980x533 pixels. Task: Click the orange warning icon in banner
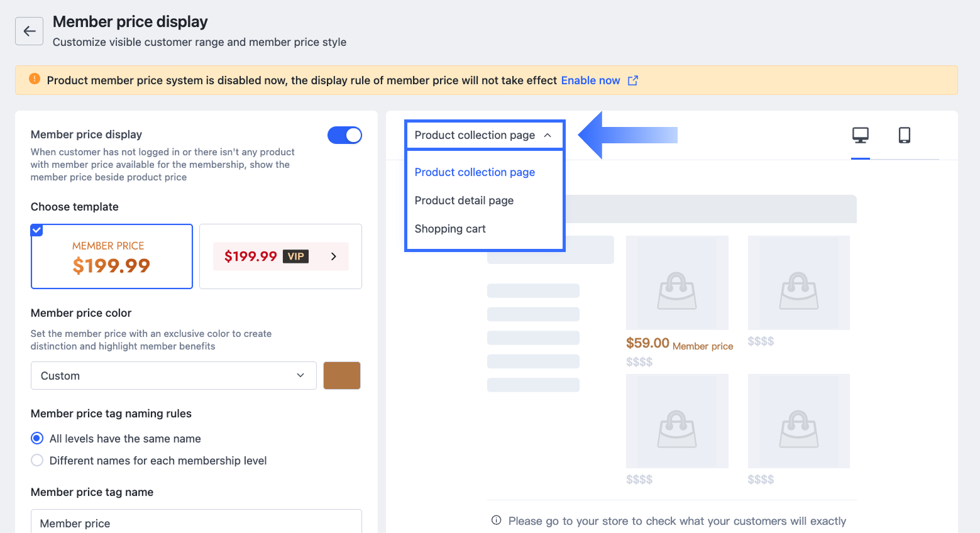point(35,79)
